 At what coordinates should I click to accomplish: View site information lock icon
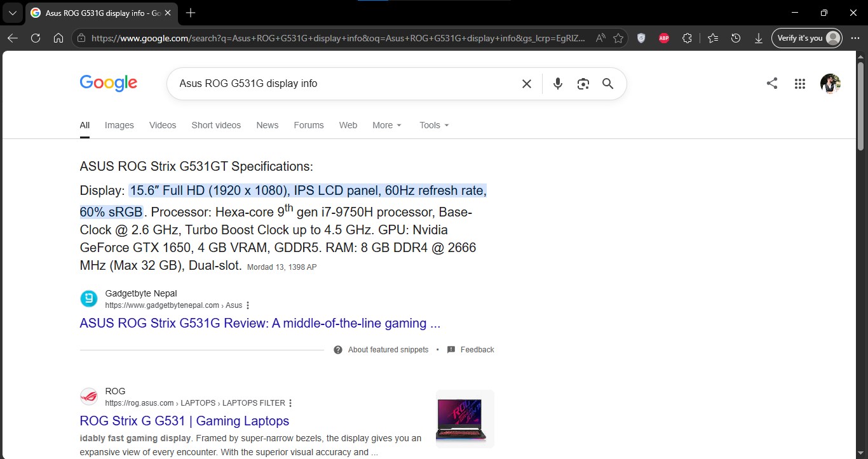pos(81,38)
